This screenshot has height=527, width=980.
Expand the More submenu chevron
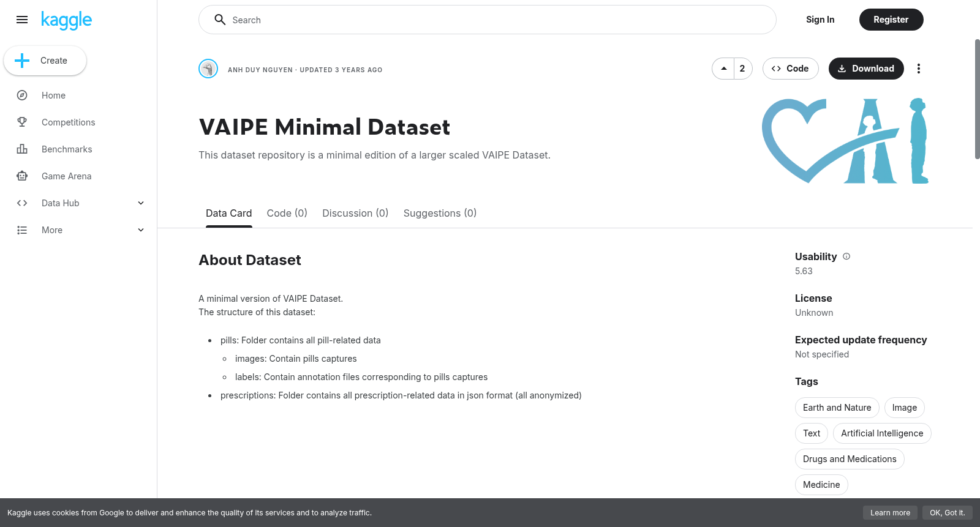point(141,230)
